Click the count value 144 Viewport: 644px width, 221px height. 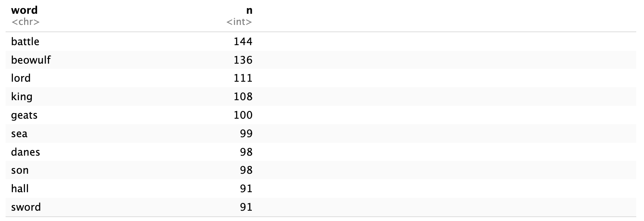click(x=243, y=42)
